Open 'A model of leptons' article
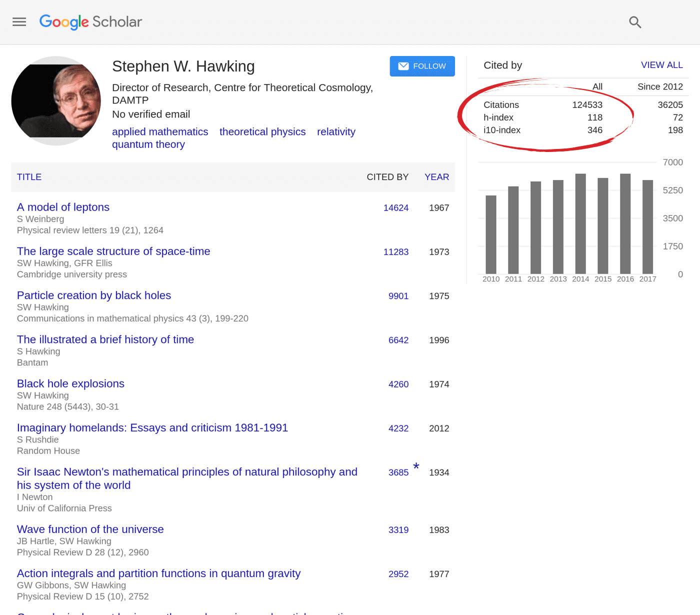Viewport: 700px width, 615px height. pos(63,207)
